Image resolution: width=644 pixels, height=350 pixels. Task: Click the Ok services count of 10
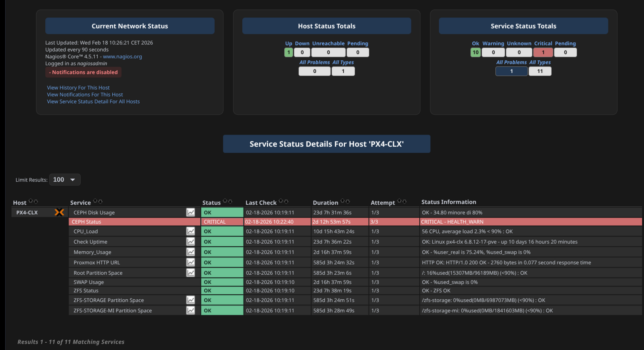pyautogui.click(x=475, y=52)
